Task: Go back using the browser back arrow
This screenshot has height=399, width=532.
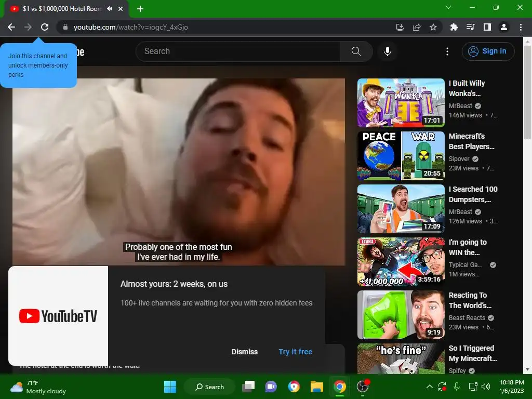Action: point(11,27)
